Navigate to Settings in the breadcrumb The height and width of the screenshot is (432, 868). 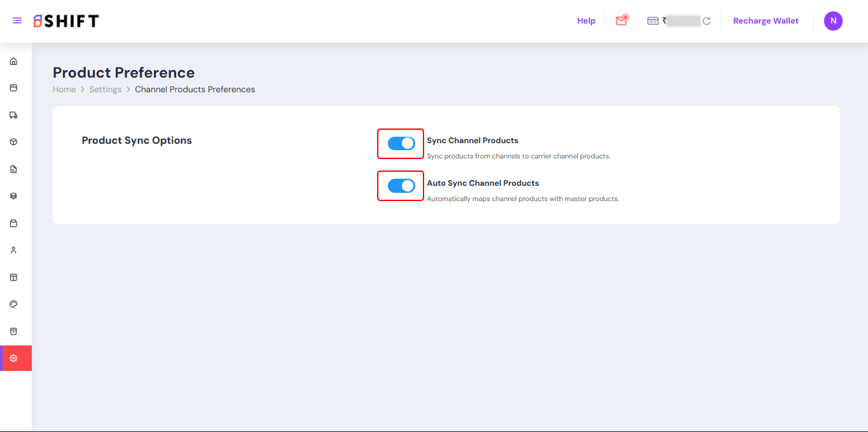tap(105, 90)
